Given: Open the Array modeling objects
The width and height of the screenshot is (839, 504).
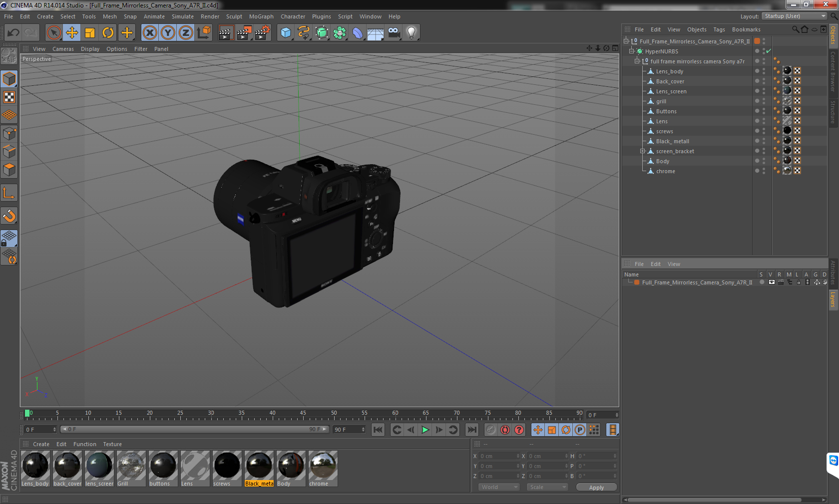Looking at the screenshot, I should point(340,33).
